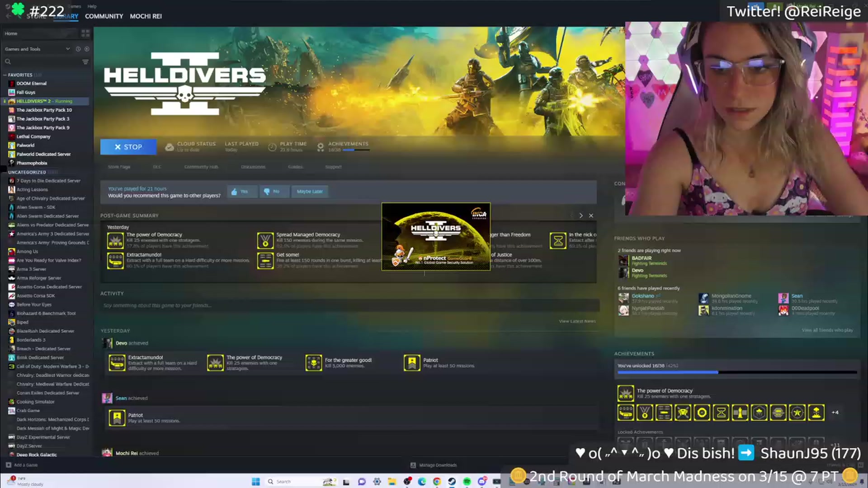Click For the greater good achievement icon

[314, 363]
